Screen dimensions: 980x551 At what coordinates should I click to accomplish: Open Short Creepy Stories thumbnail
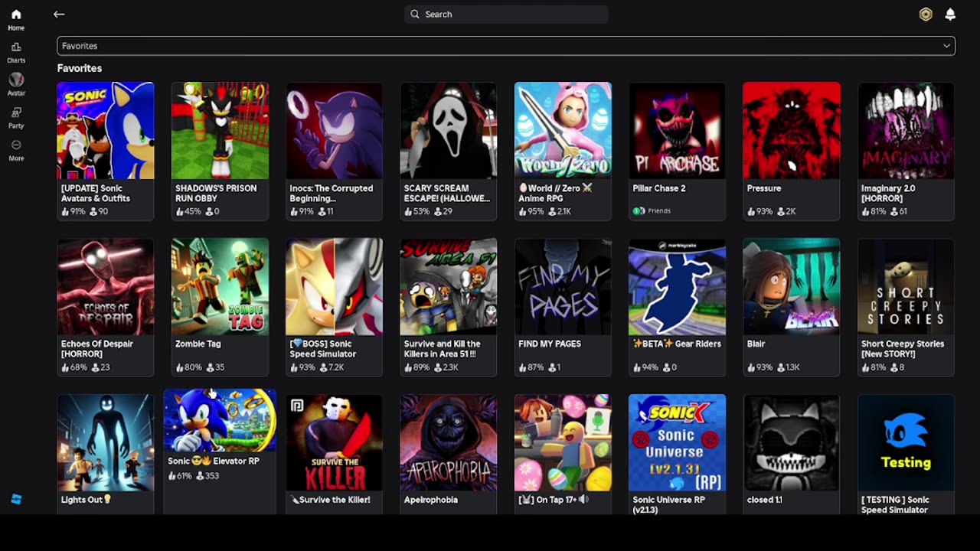point(906,287)
